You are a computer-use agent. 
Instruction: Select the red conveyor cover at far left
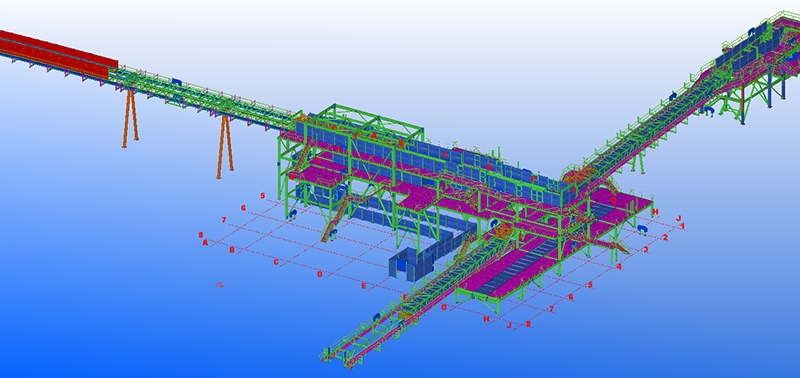pos(57,54)
